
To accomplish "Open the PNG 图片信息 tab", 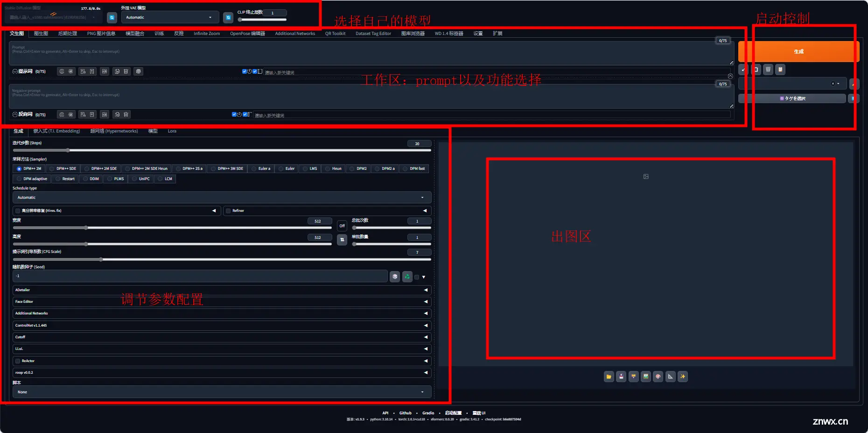I will tap(101, 34).
